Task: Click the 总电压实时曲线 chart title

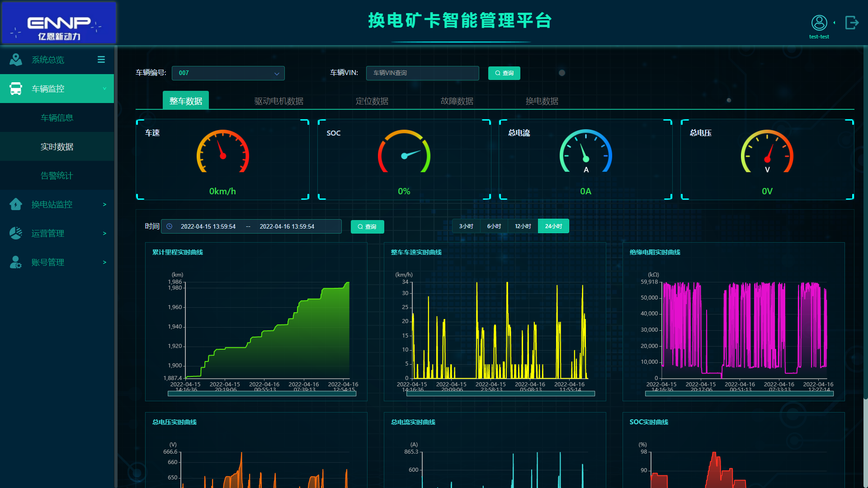Action: [x=175, y=422]
